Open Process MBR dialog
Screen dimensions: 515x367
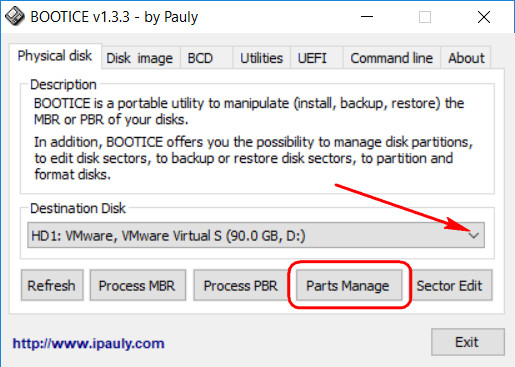pos(137,286)
